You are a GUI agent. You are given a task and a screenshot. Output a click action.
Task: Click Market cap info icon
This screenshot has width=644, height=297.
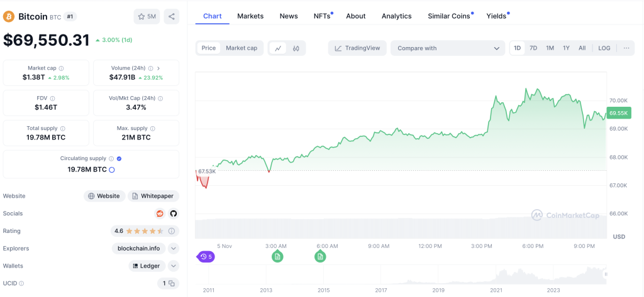point(61,68)
